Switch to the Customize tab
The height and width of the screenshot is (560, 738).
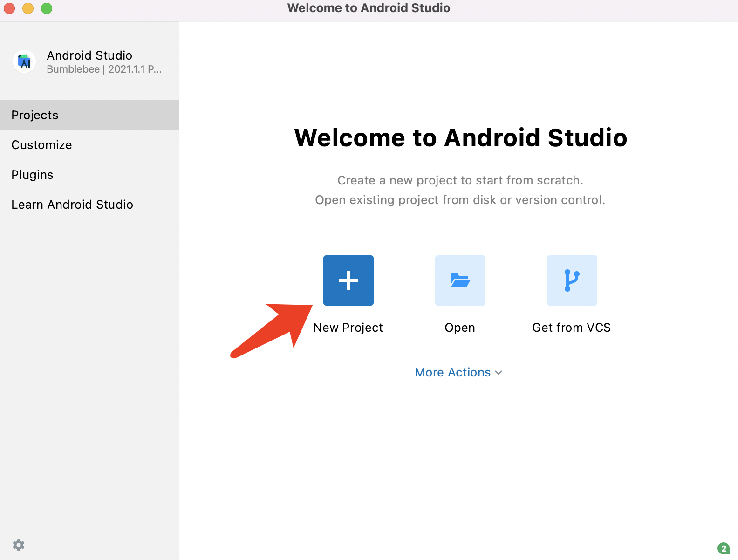tap(89, 144)
